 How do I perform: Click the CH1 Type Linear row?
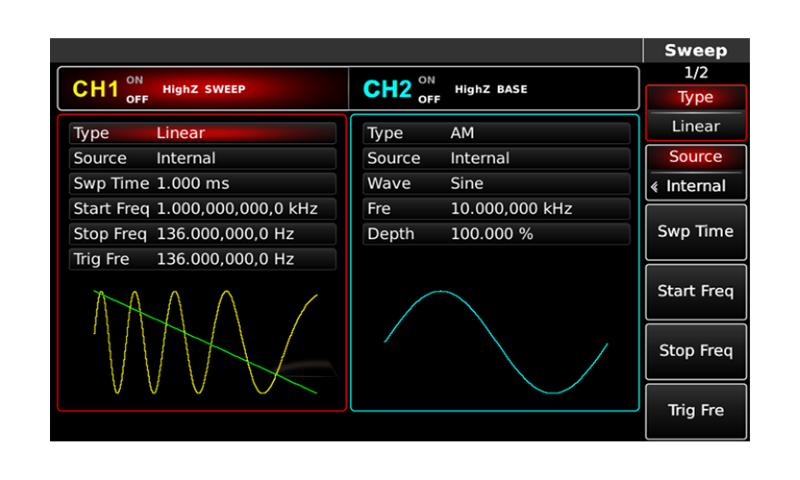click(202, 133)
